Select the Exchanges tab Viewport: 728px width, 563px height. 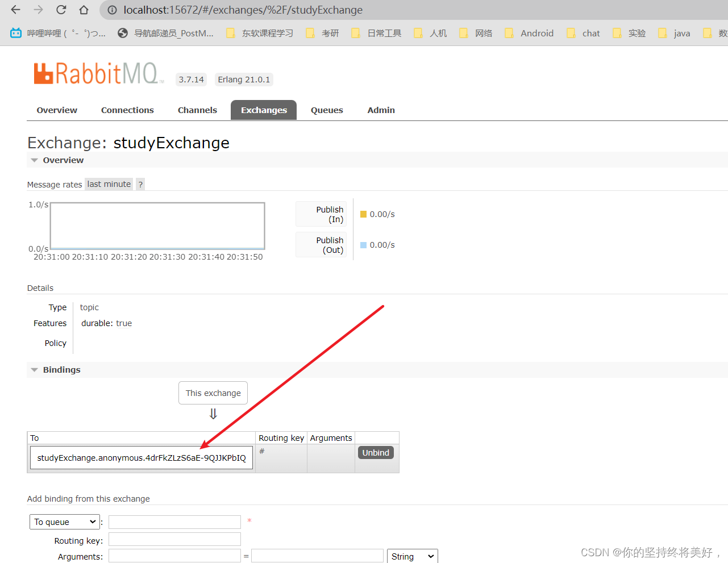[264, 110]
